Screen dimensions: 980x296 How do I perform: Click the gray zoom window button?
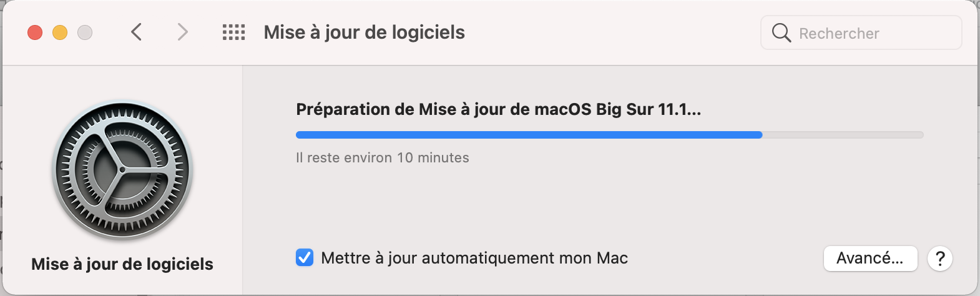(x=85, y=32)
